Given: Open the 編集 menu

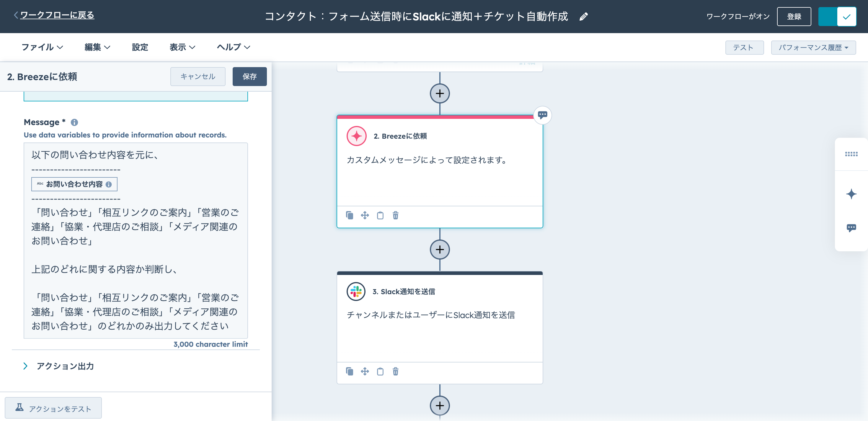Looking at the screenshot, I should [x=97, y=47].
